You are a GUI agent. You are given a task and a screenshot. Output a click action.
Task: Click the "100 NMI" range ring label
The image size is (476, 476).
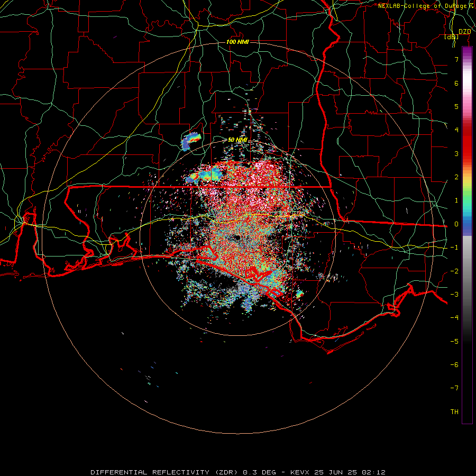(x=237, y=42)
